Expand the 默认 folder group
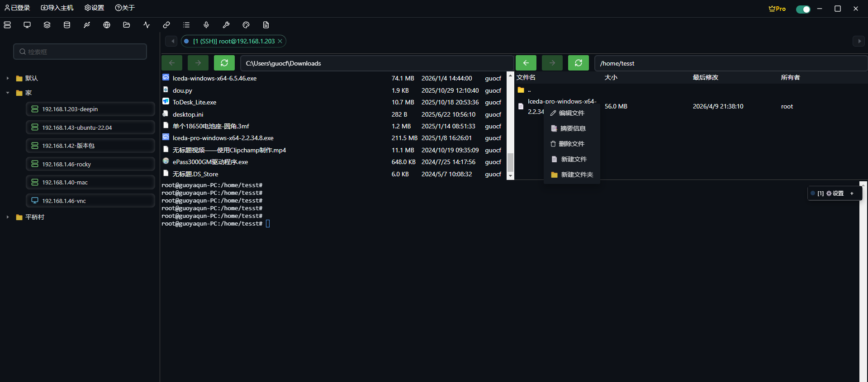This screenshot has height=382, width=868. [x=8, y=78]
